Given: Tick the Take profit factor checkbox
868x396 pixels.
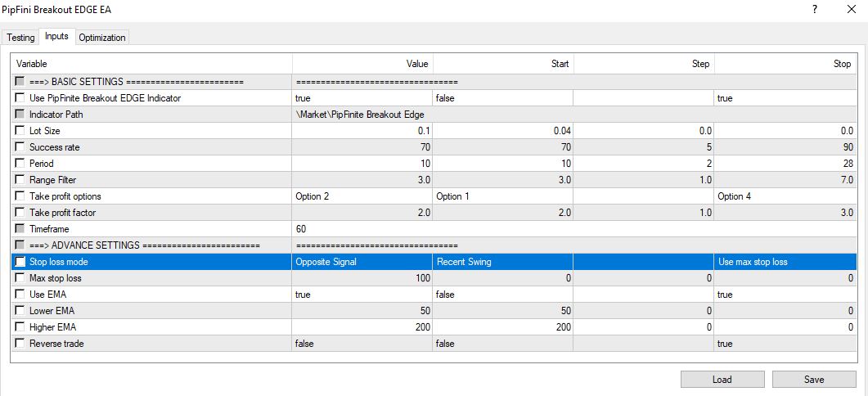Looking at the screenshot, I should 20,213.
